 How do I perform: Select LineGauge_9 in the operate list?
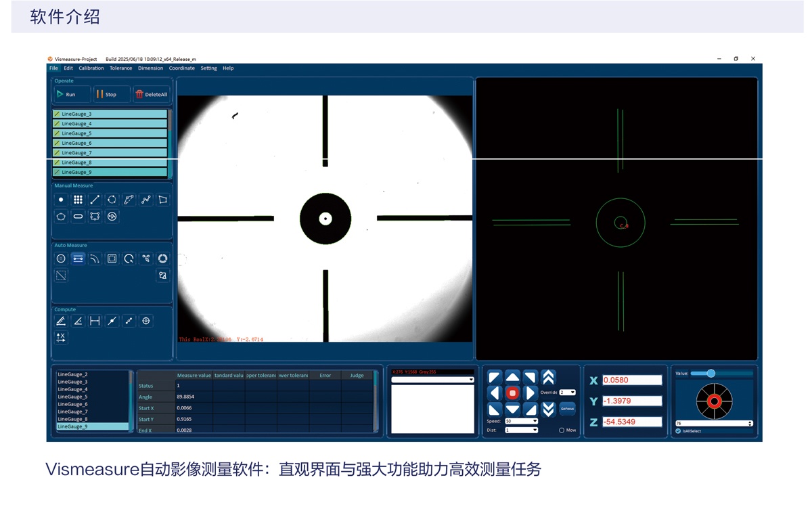[110, 172]
